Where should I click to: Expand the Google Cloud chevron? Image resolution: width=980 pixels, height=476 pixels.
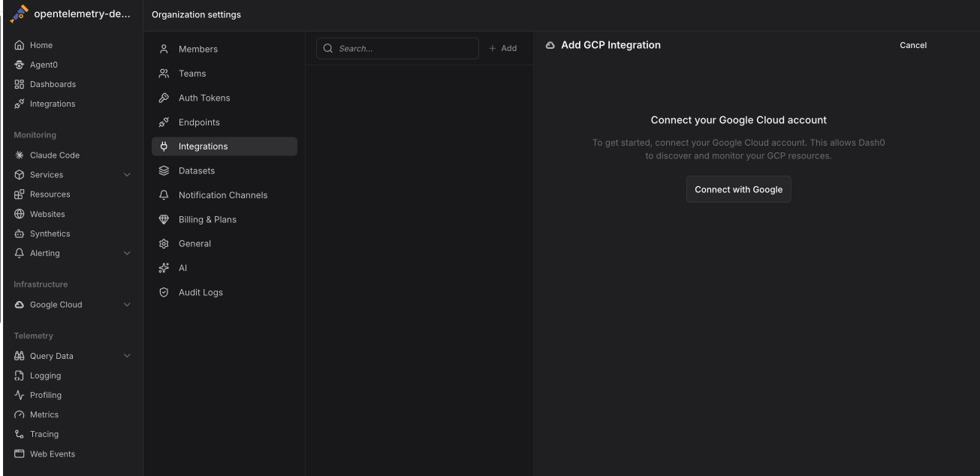(127, 305)
